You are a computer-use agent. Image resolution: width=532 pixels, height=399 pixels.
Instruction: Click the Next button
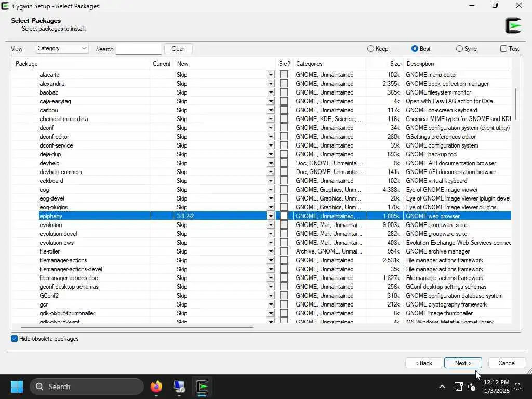(x=463, y=363)
